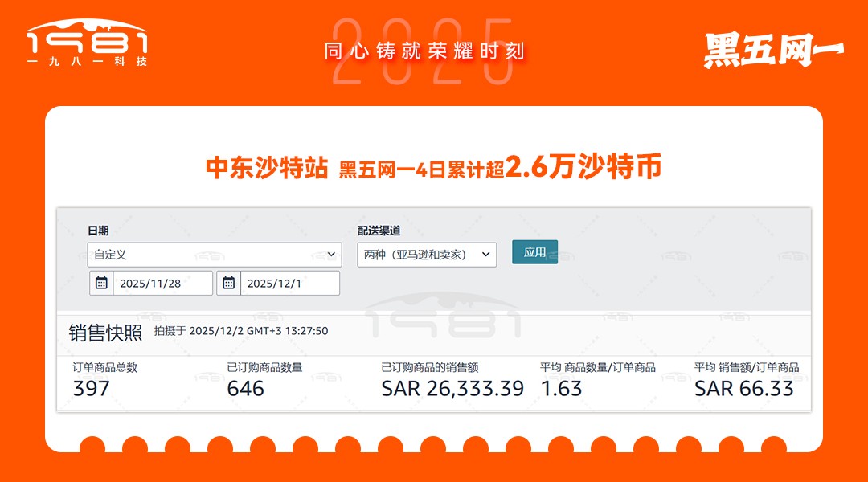Viewport: 868px width, 482px height.
Task: Click the 2025/12/1 end date field
Action: tap(290, 284)
